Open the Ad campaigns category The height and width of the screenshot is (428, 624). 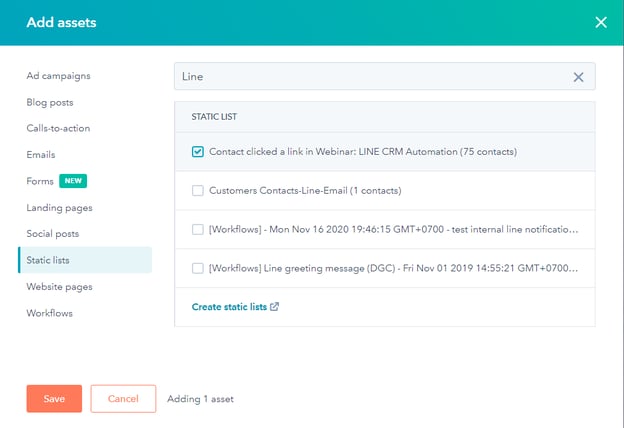58,76
